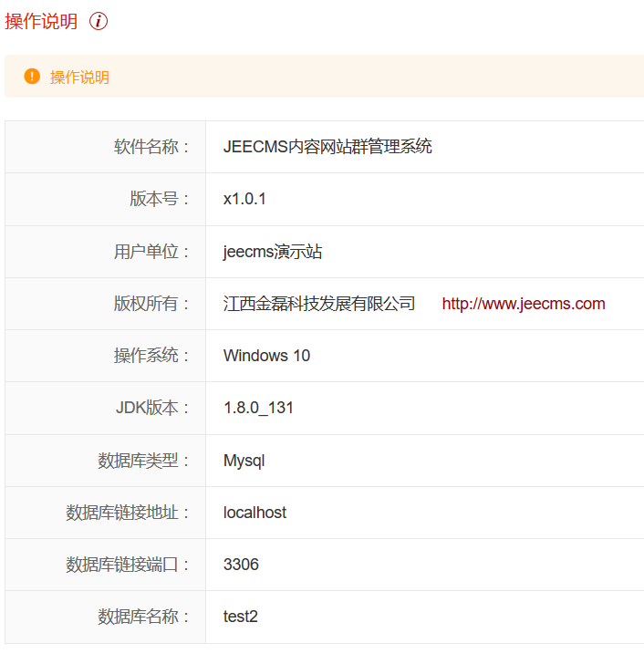
Task: Click the 数据库链接端口 label
Action: click(x=127, y=565)
